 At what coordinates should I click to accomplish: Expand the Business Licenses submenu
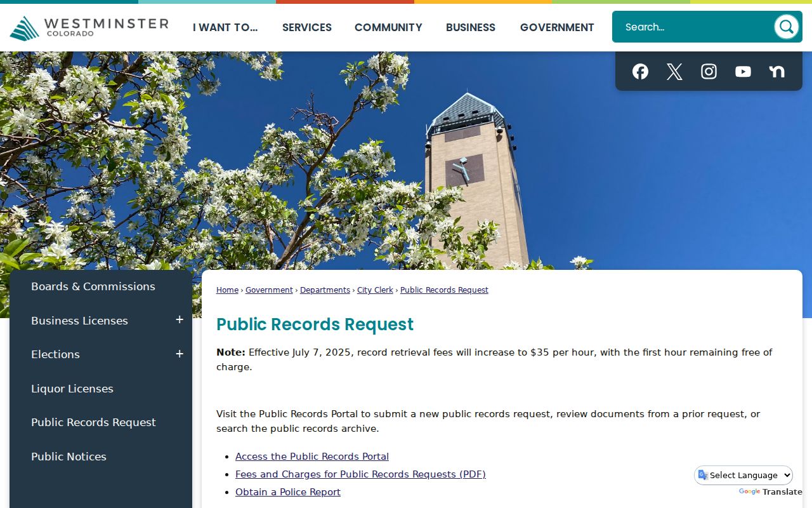tap(180, 320)
